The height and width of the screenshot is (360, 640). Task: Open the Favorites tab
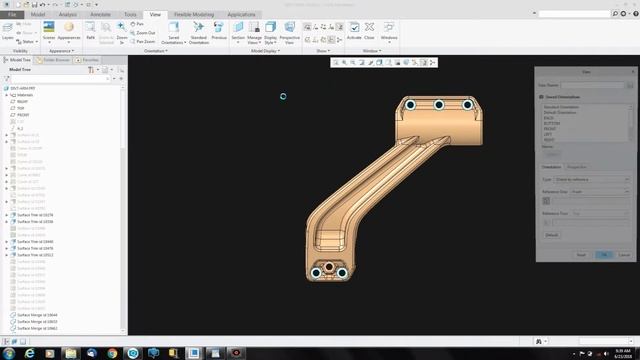(87, 60)
